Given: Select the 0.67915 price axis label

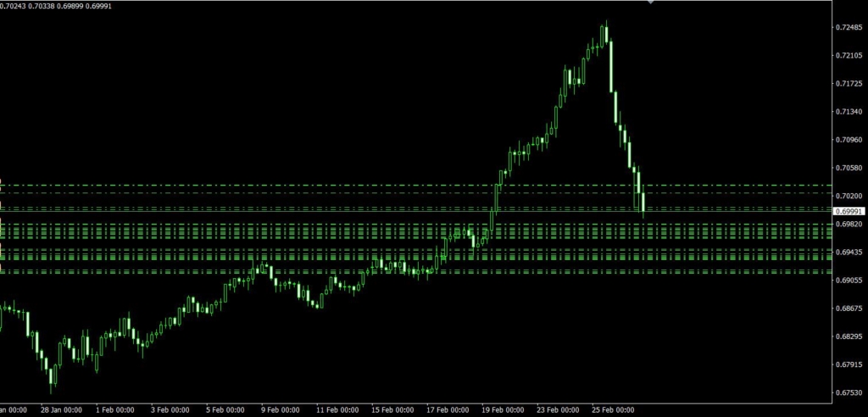Looking at the screenshot, I should click(849, 364).
